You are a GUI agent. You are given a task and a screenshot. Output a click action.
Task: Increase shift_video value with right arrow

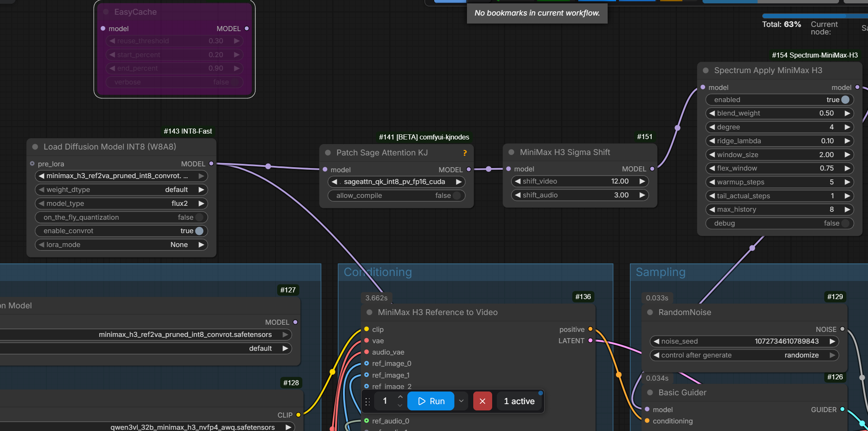click(642, 181)
